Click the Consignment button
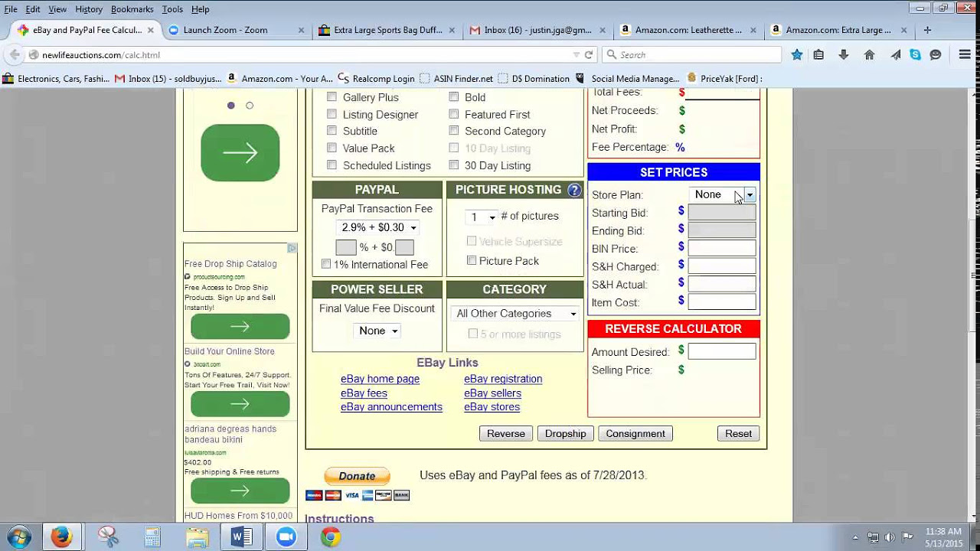980x551 pixels. [x=635, y=433]
